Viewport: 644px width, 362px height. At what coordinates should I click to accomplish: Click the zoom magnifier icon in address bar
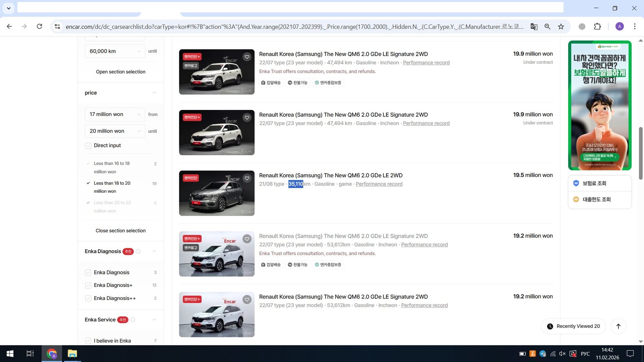[x=547, y=26]
